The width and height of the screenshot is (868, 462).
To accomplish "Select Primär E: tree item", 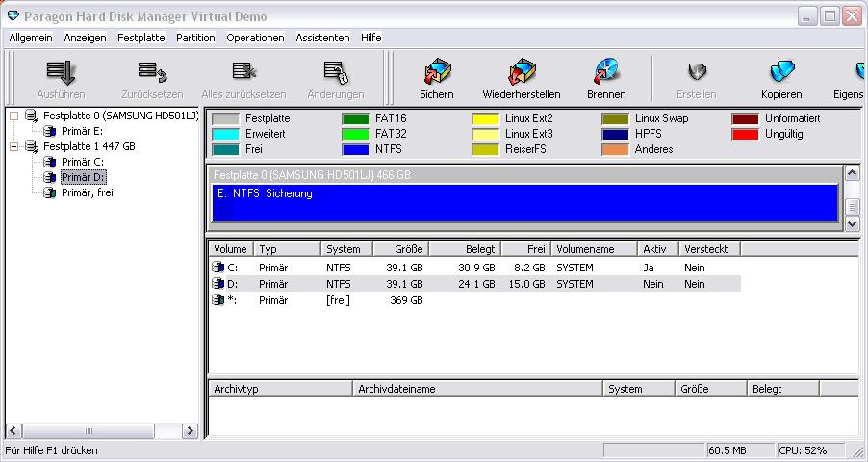I will click(x=83, y=131).
